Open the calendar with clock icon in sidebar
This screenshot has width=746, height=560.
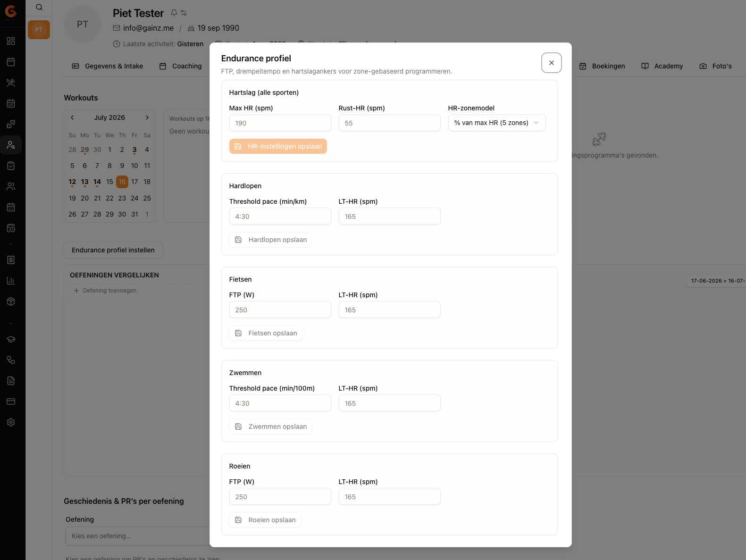11,228
